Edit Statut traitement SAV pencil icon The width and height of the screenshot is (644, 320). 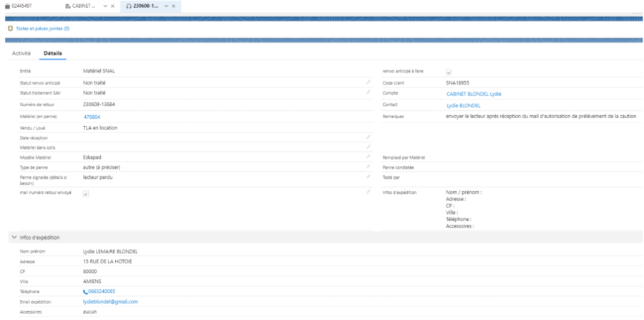tap(369, 92)
